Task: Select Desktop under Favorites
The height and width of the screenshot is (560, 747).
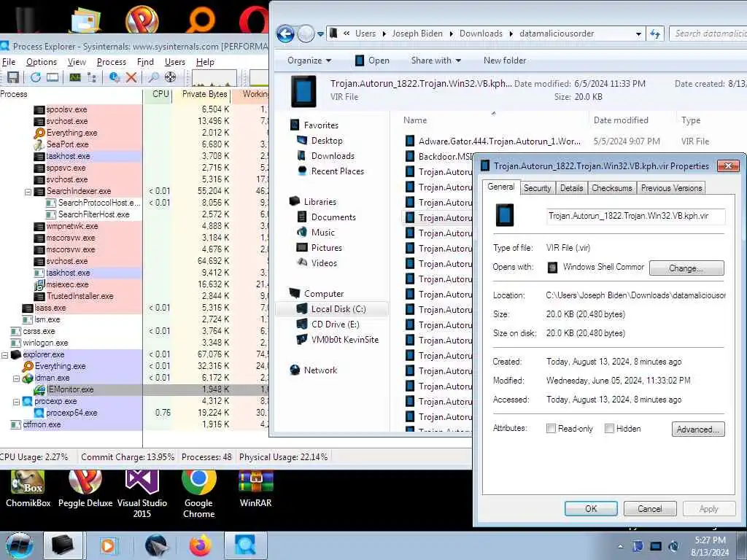Action: coord(327,141)
